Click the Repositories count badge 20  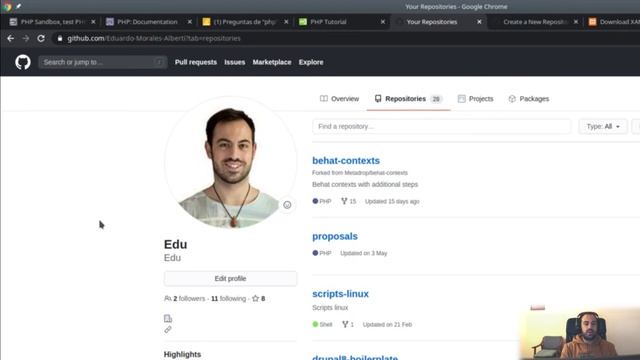[436, 99]
